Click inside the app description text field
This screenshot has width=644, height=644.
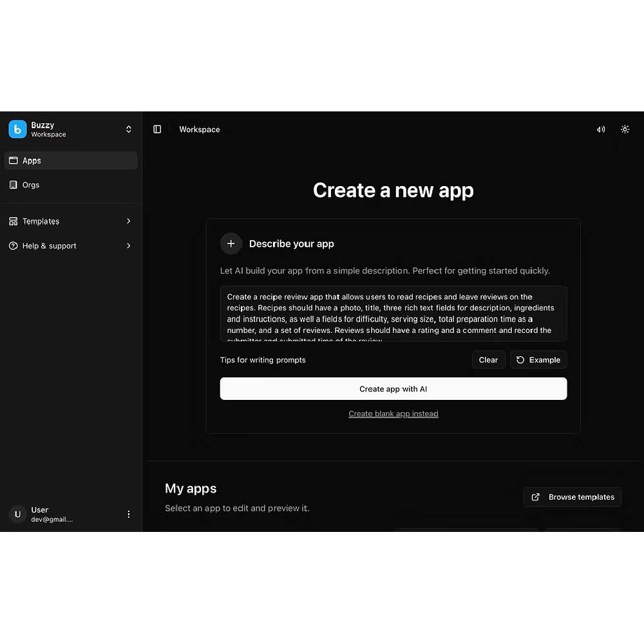click(393, 314)
